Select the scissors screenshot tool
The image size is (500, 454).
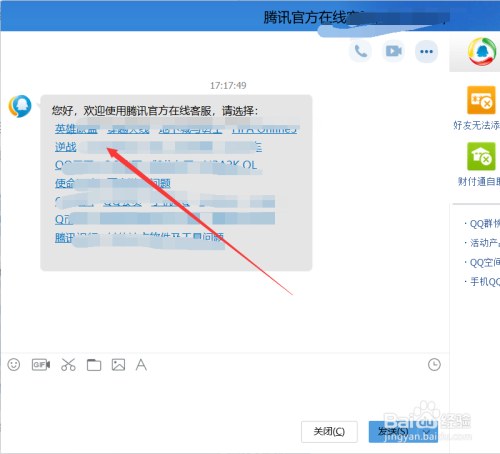tap(68, 365)
